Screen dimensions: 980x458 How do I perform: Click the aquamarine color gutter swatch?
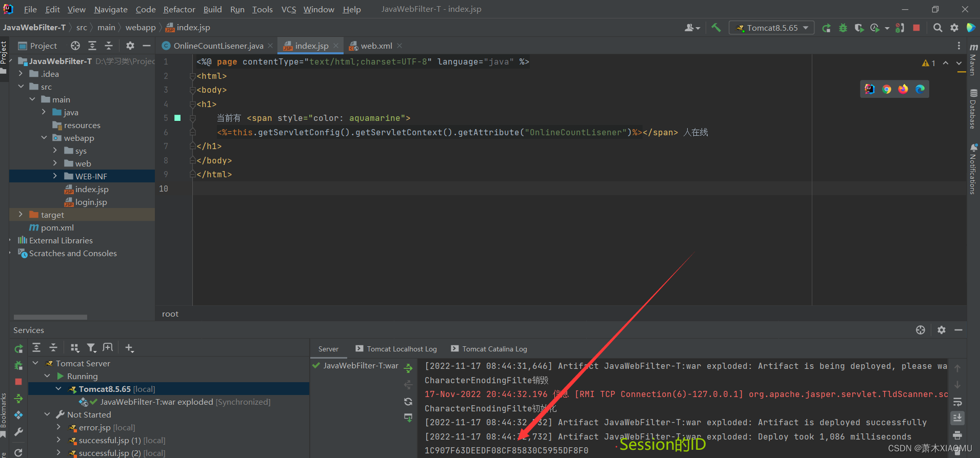(177, 118)
